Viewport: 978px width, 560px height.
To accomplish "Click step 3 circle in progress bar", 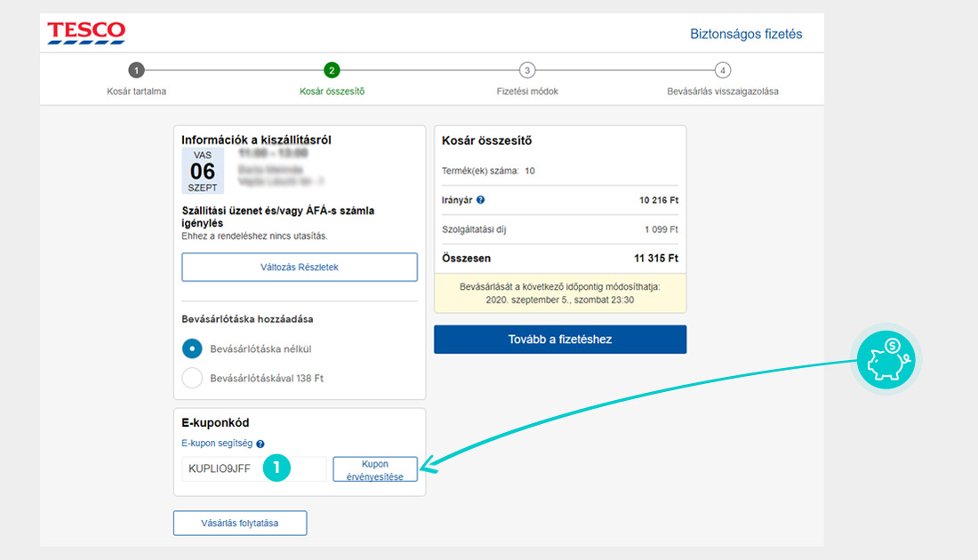I will [527, 70].
